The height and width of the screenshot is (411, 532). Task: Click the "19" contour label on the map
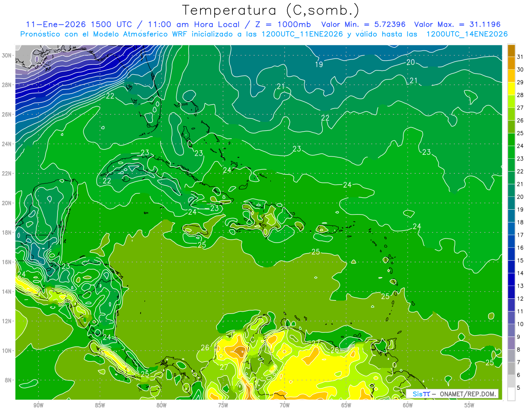[x=319, y=64]
